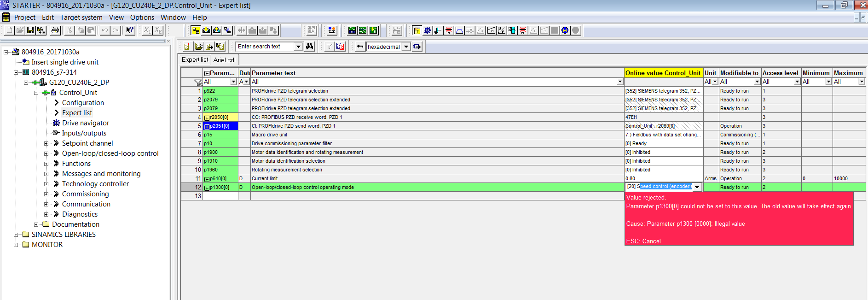Select Diagnostics in the project tree
This screenshot has width=868, height=300.
coord(80,214)
